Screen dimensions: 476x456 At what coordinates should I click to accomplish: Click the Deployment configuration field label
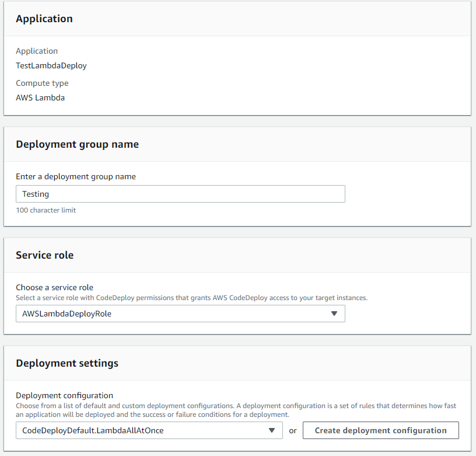click(x=64, y=395)
